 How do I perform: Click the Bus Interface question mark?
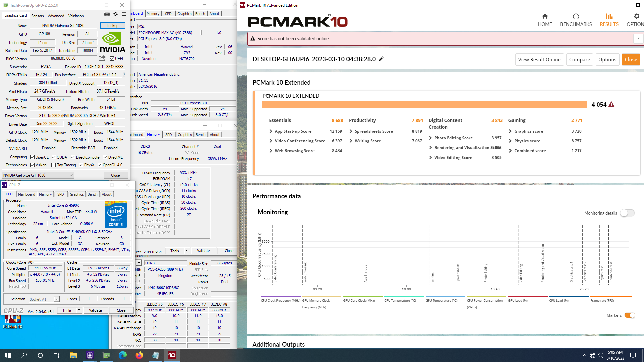(x=124, y=75)
